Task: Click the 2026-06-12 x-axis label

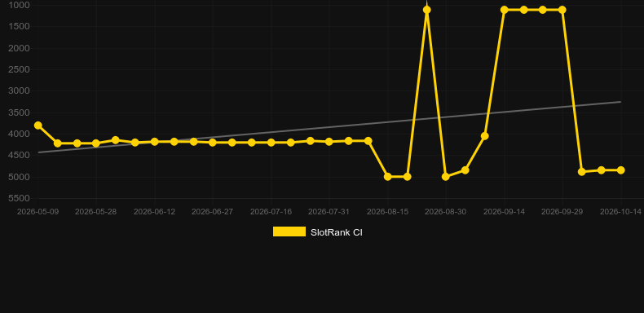Action: coord(154,212)
